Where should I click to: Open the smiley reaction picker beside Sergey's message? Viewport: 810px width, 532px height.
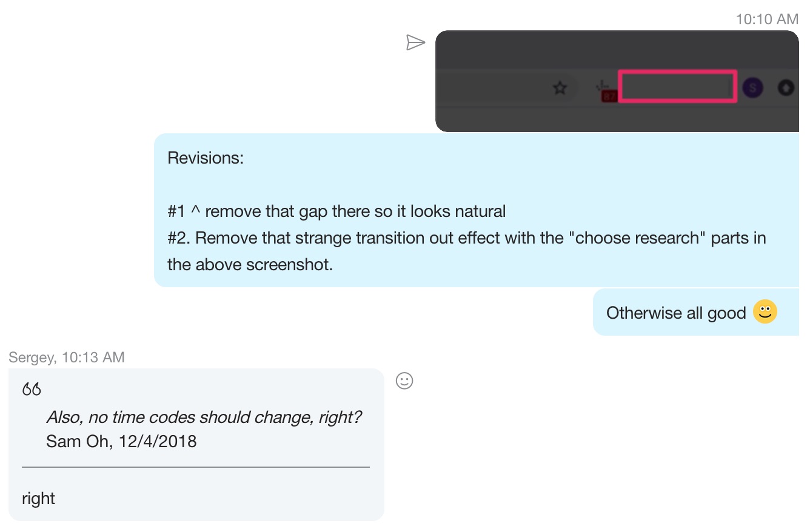click(x=404, y=381)
